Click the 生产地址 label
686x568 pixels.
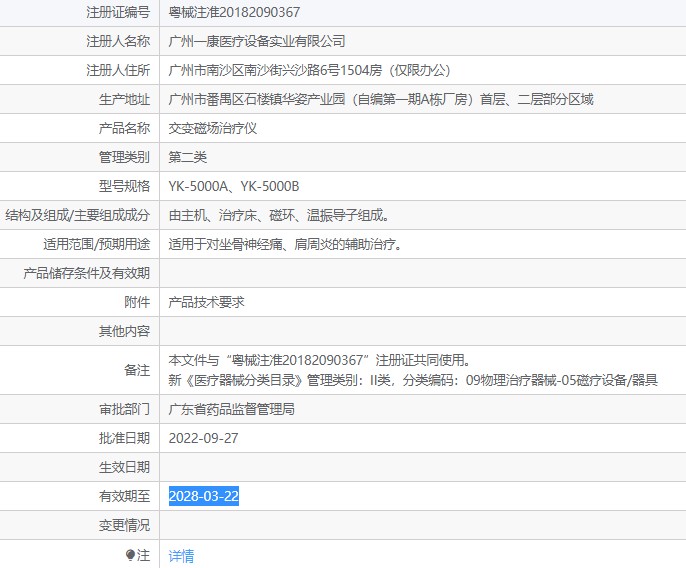(124, 99)
